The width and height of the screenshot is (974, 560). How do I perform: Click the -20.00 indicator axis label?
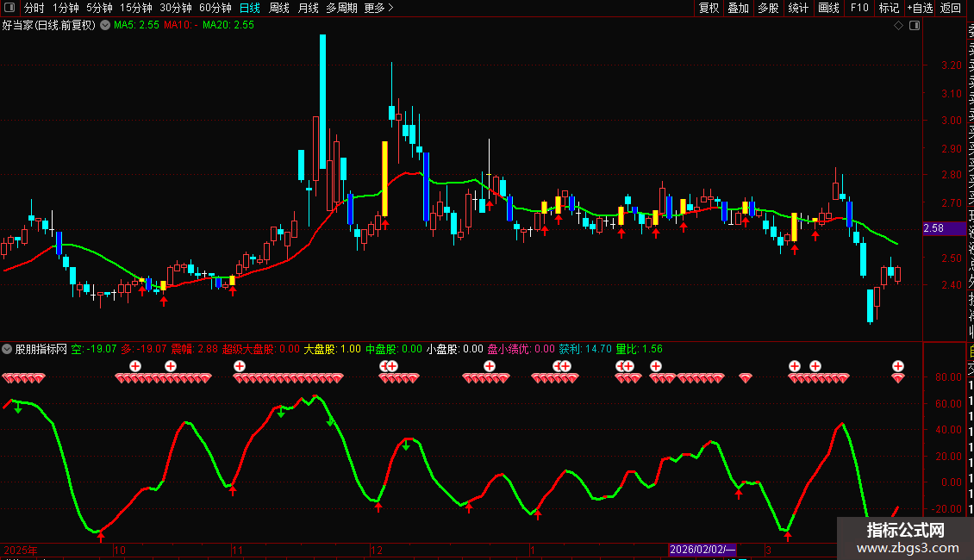pyautogui.click(x=946, y=508)
